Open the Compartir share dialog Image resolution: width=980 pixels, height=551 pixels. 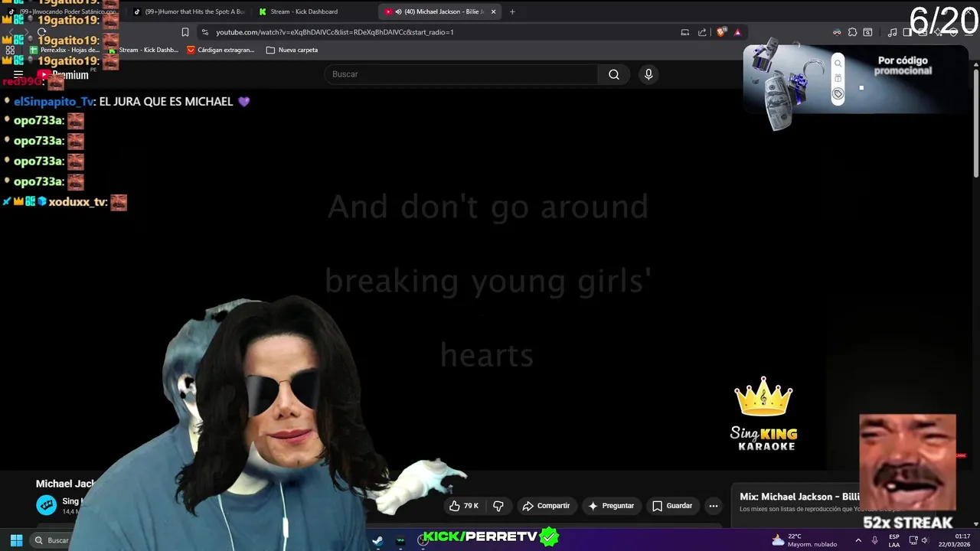pos(546,506)
